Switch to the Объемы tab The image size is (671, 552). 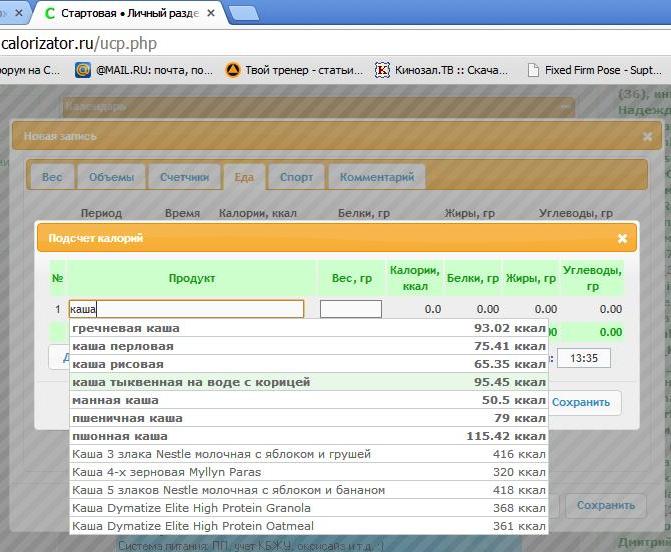[x=111, y=177]
